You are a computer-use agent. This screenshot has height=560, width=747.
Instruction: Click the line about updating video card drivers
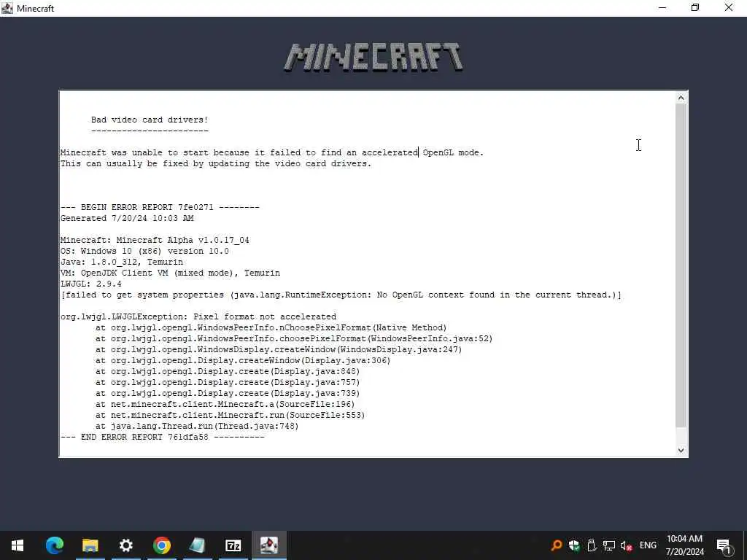216,164
